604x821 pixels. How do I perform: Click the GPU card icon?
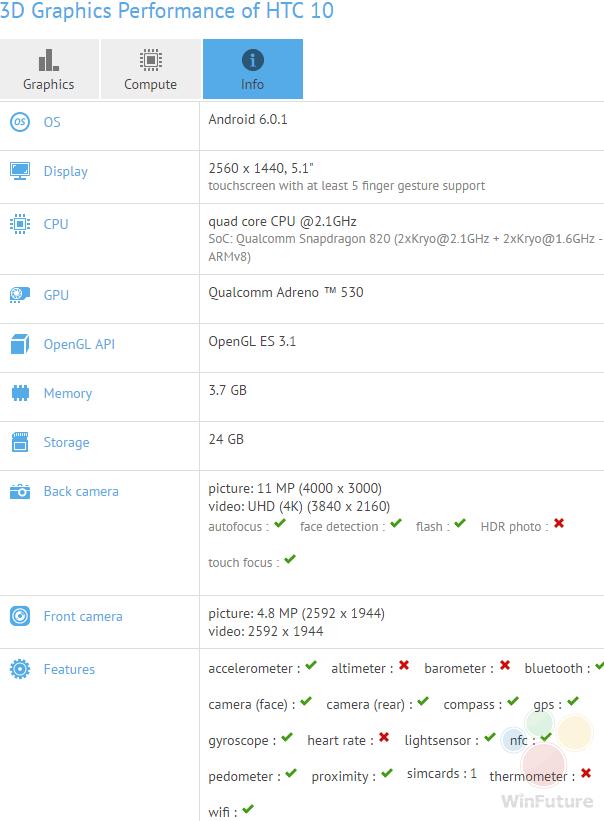pyautogui.click(x=20, y=295)
